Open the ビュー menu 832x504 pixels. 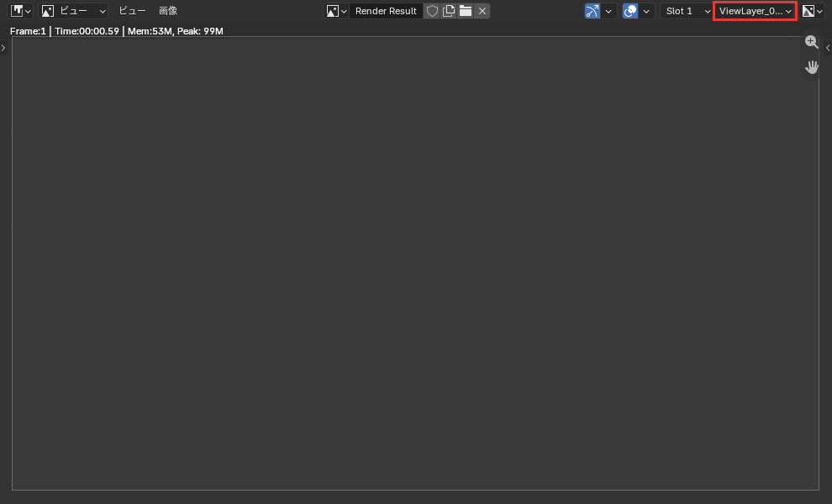coord(132,11)
